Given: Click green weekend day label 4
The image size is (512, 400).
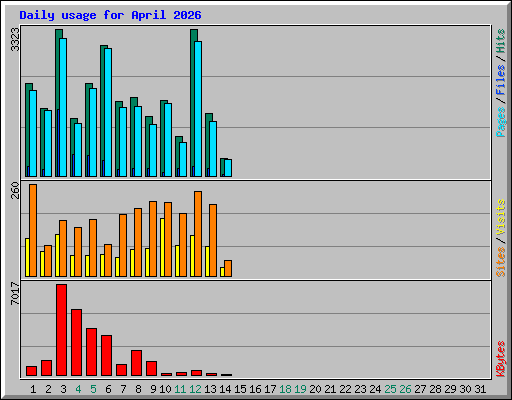Looking at the screenshot, I should click(78, 389).
